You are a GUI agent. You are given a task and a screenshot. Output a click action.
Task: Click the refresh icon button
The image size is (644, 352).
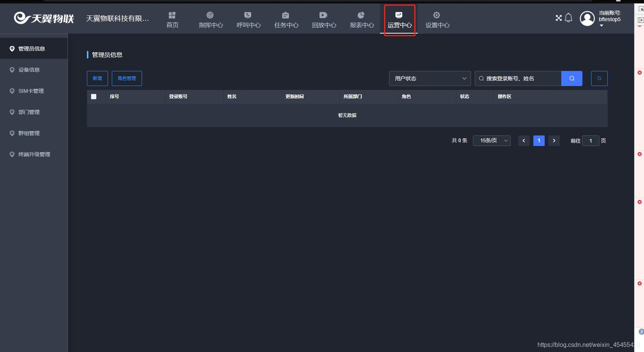point(599,78)
